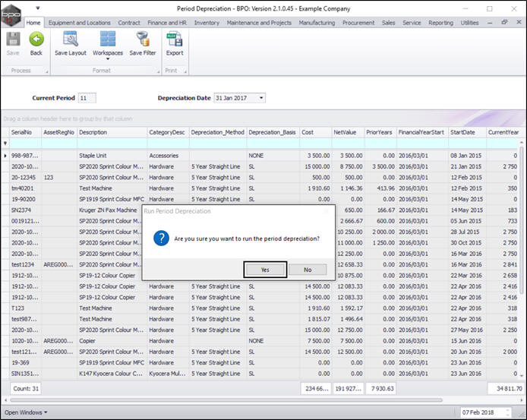Click the Export icon
This screenshot has height=420, width=527.
pos(175,39)
